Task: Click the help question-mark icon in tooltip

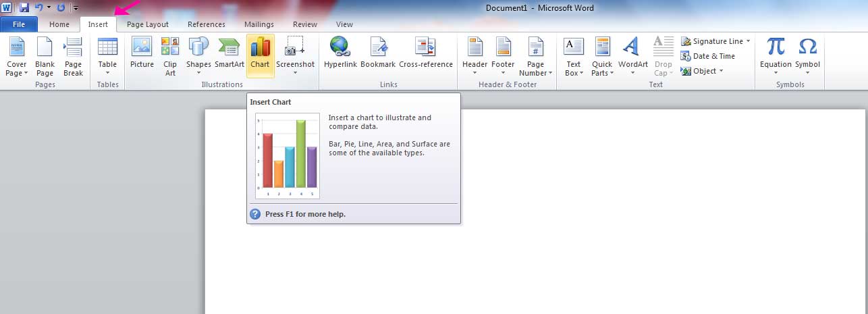Action: pyautogui.click(x=255, y=214)
